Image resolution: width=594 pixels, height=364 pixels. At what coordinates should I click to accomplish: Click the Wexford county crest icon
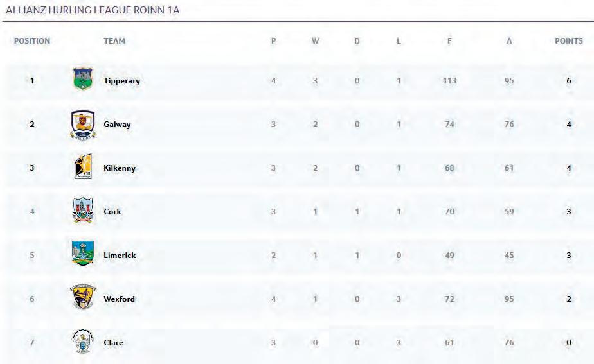pos(82,298)
